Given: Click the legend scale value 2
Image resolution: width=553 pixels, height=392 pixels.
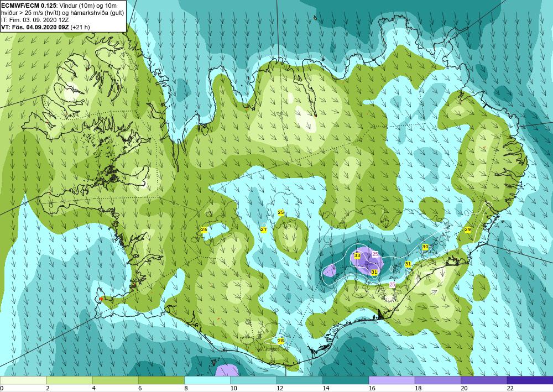Looking at the screenshot, I should (48, 388).
